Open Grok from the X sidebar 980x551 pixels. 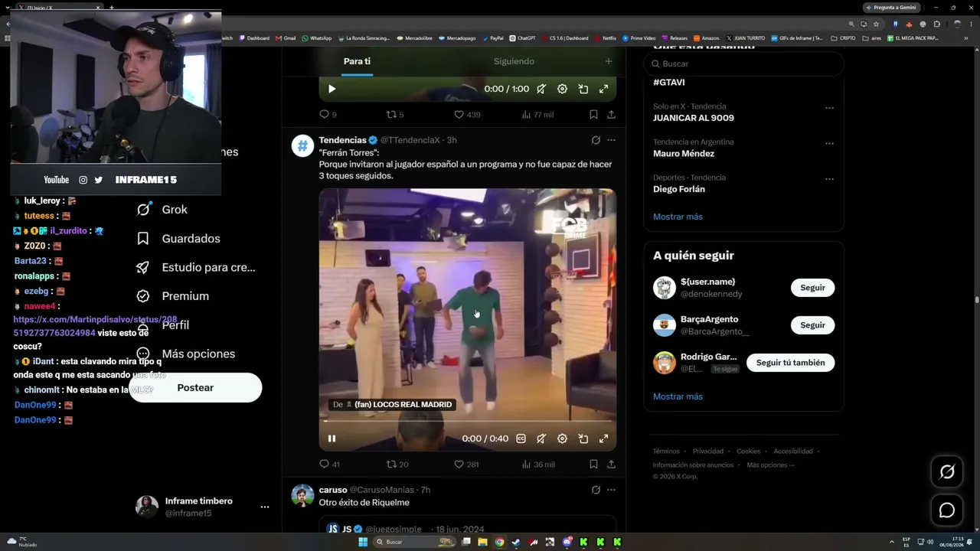[x=162, y=209]
